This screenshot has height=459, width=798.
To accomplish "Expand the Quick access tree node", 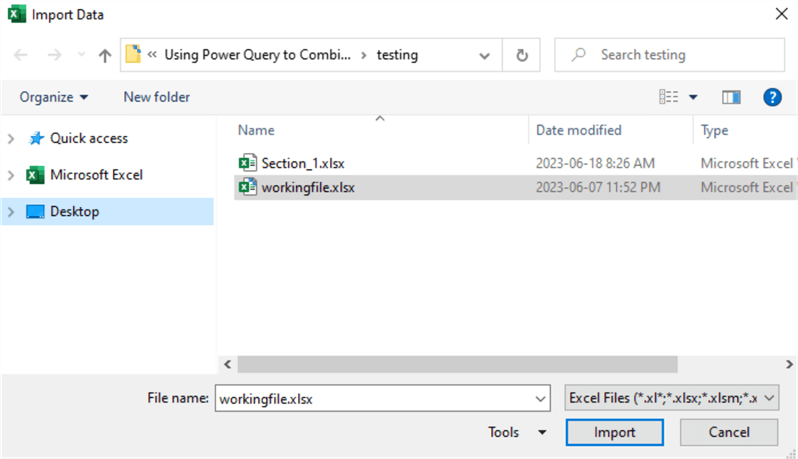I will tap(11, 138).
